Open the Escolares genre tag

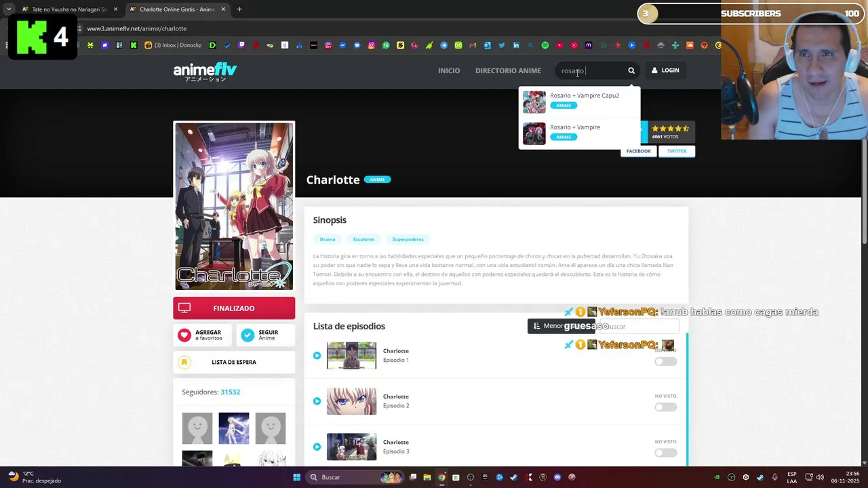[363, 239]
